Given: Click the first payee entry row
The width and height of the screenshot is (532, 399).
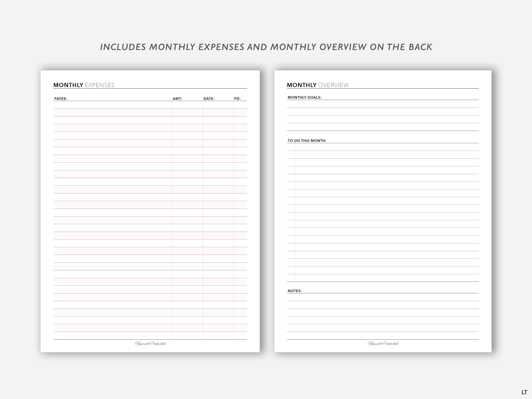Looking at the screenshot, I should tap(113, 105).
